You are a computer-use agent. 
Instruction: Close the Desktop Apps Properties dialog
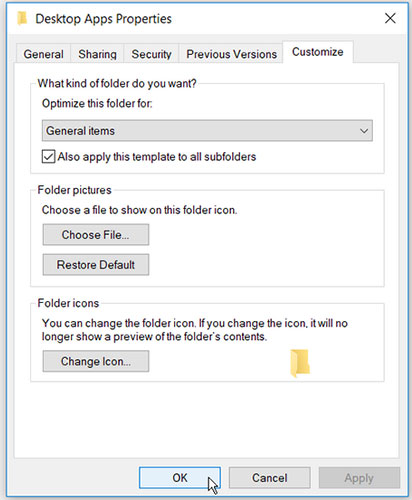coord(390,18)
